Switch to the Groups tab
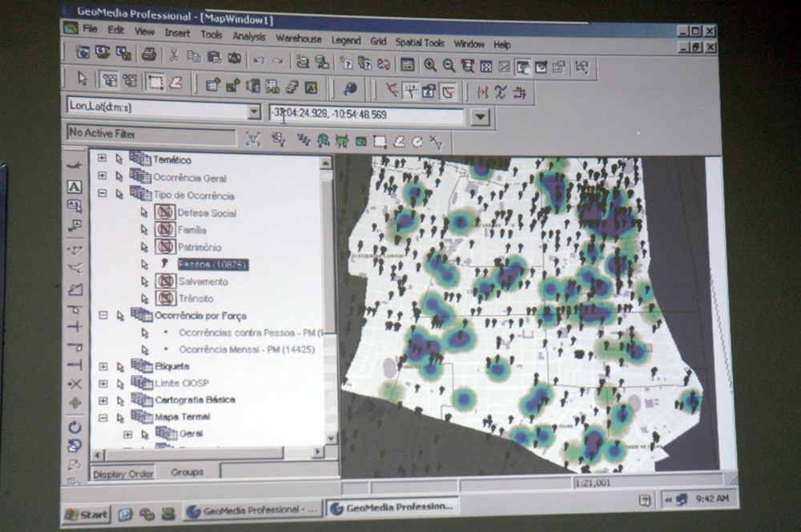The width and height of the screenshot is (801, 532). pyautogui.click(x=187, y=472)
